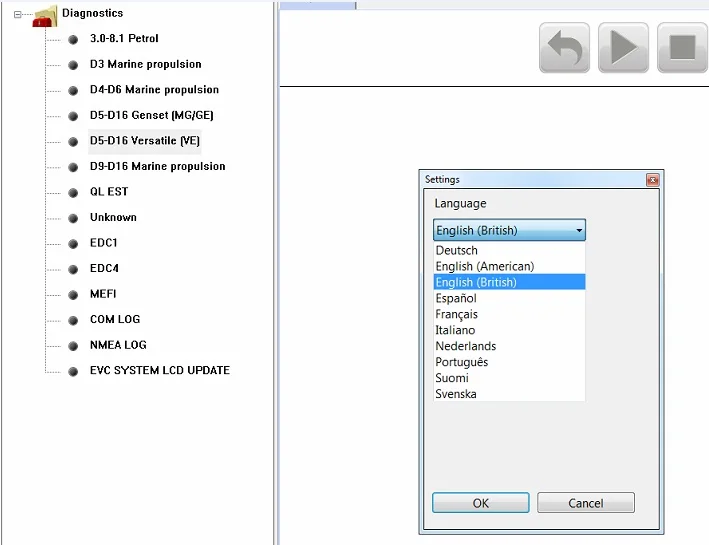Open D4-D6 Marine propulsion item

pyautogui.click(x=154, y=90)
